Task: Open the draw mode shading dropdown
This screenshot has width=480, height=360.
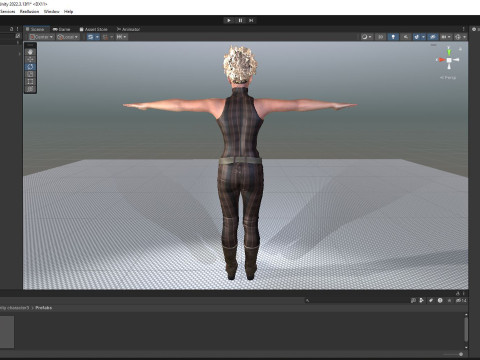Action: click(x=366, y=37)
